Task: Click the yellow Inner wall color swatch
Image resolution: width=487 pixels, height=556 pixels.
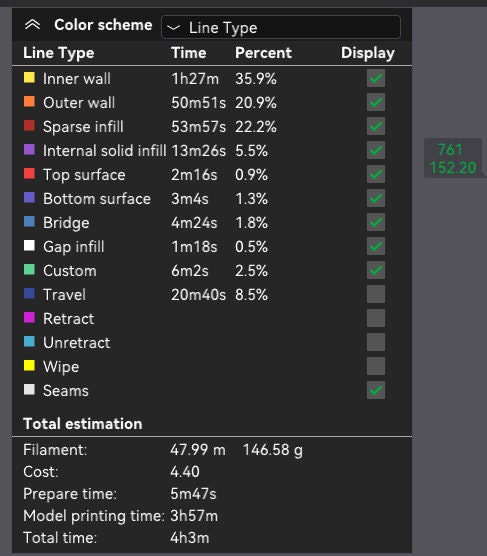Action: click(x=29, y=78)
